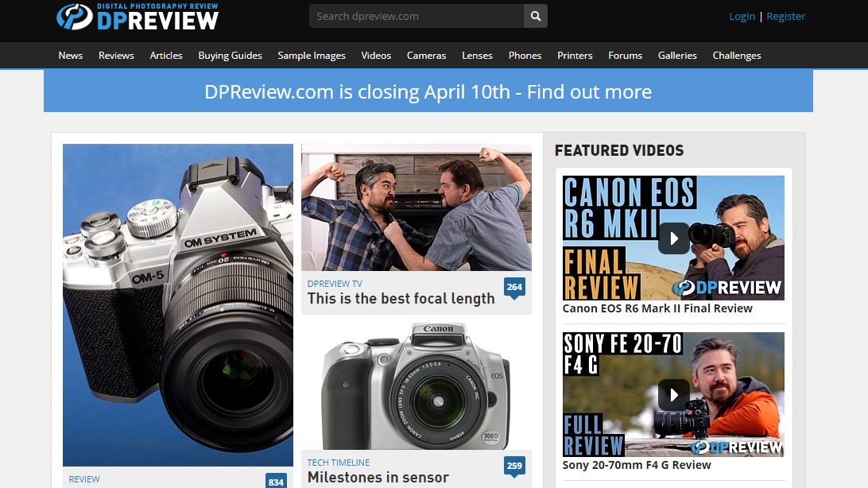Open the 259 comments bubble

pos(514,466)
